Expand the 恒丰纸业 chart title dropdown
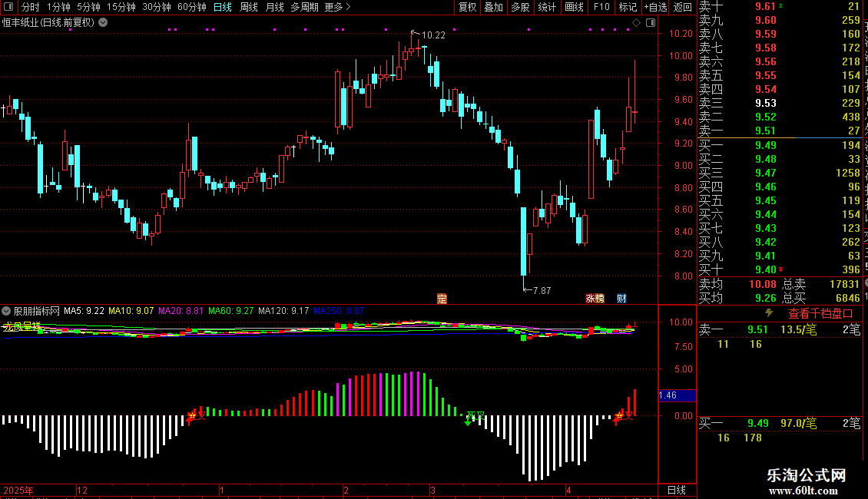 pyautogui.click(x=103, y=23)
